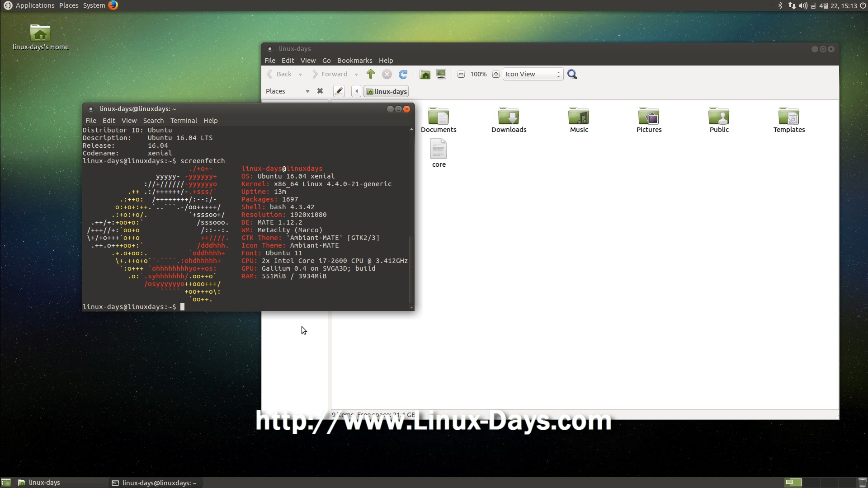Launch Firefox from the top panel

click(113, 5)
